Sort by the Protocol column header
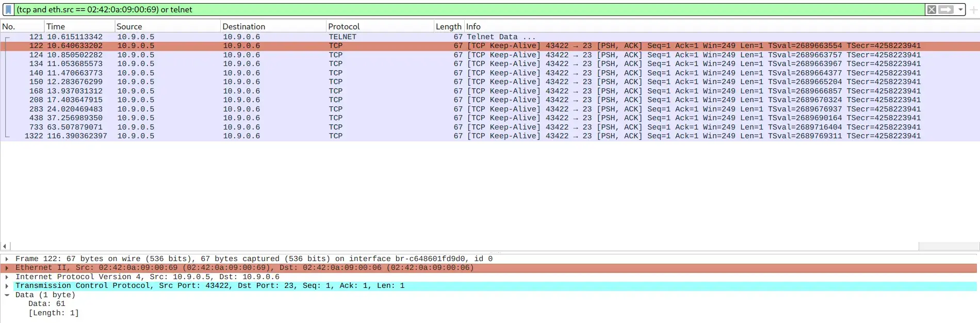The height and width of the screenshot is (323, 980). coord(380,26)
